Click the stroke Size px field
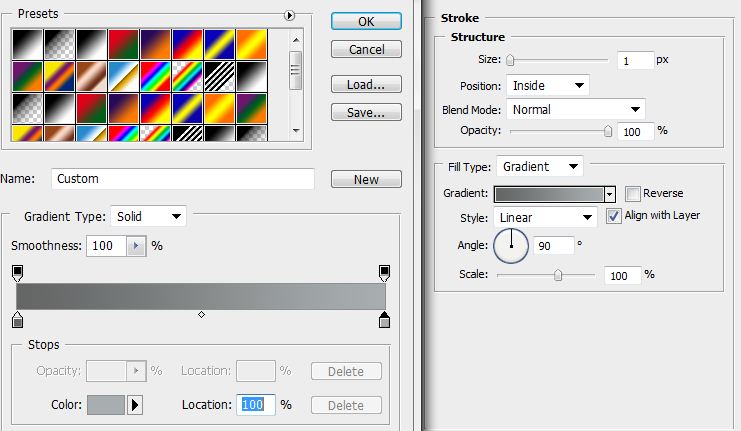The height and width of the screenshot is (431, 741). (636, 60)
